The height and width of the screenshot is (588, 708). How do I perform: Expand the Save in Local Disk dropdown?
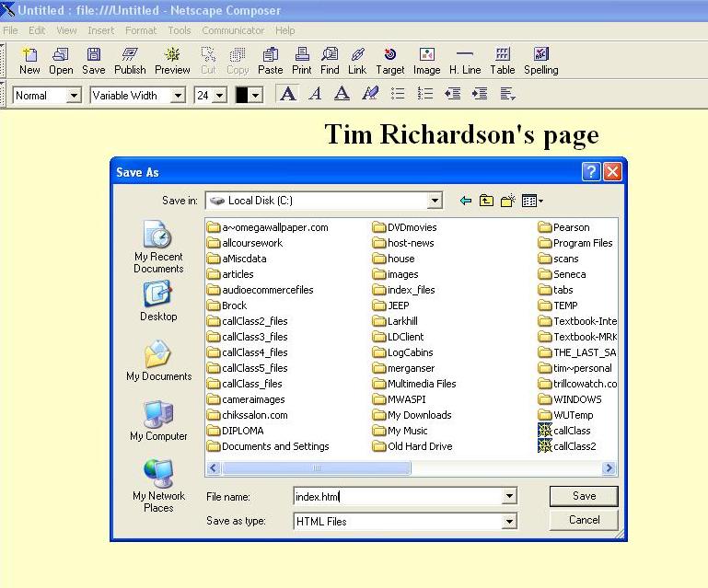coord(435,201)
